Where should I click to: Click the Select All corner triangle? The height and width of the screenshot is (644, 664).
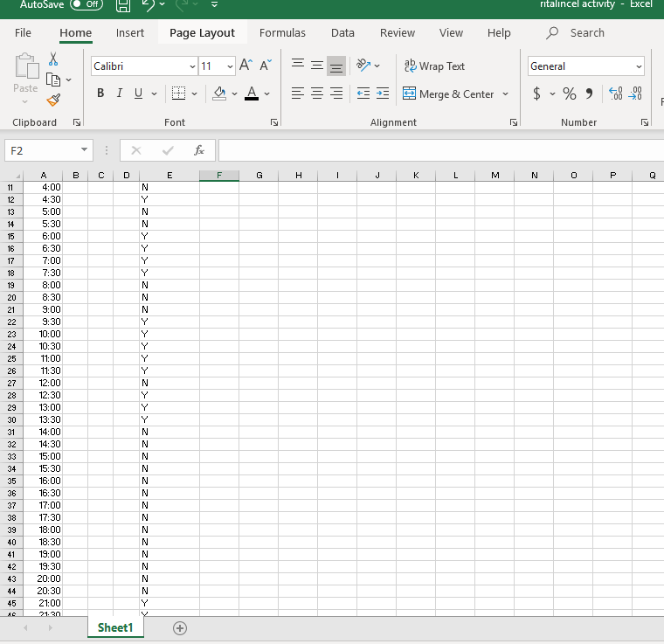pos(17,176)
